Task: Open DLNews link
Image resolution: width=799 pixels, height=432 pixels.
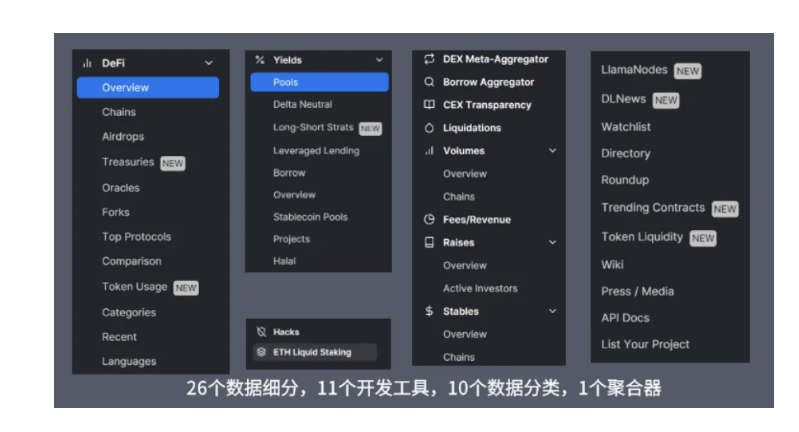Action: point(623,99)
